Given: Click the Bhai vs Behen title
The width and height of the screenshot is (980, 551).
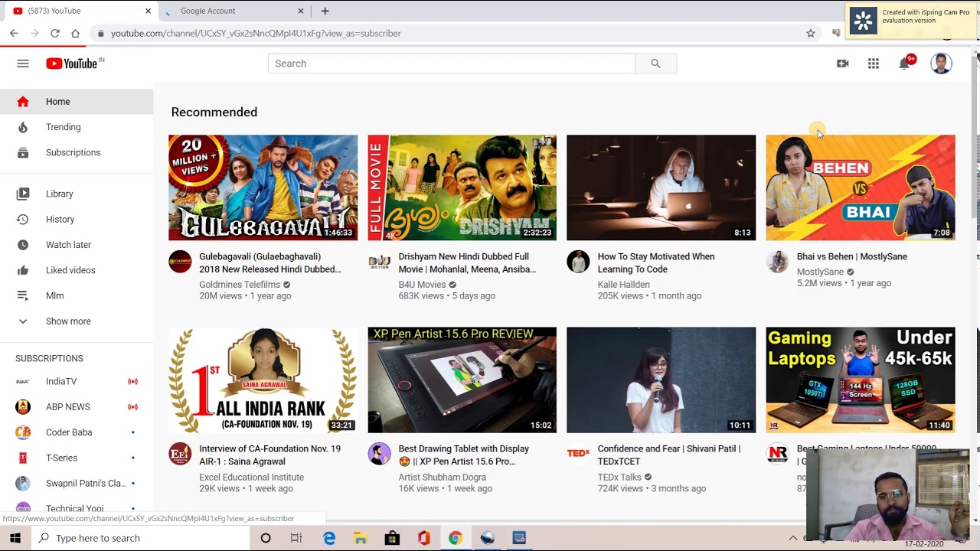Looking at the screenshot, I should [x=851, y=256].
